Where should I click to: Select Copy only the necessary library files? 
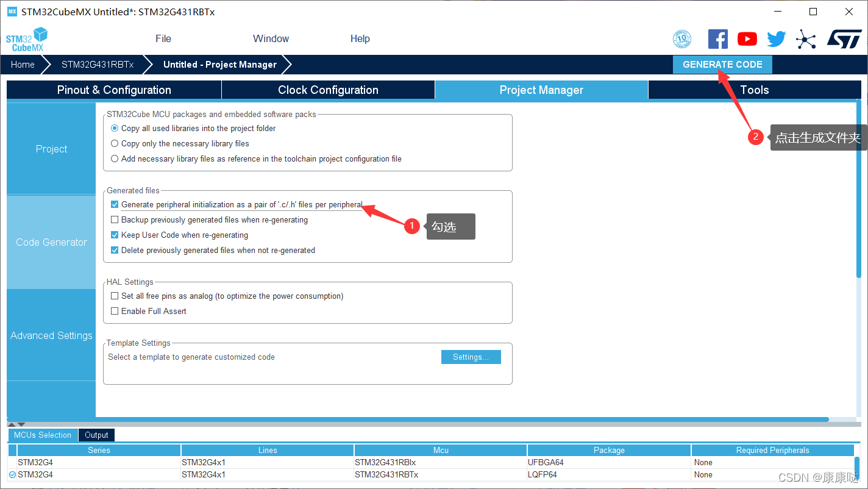click(115, 143)
